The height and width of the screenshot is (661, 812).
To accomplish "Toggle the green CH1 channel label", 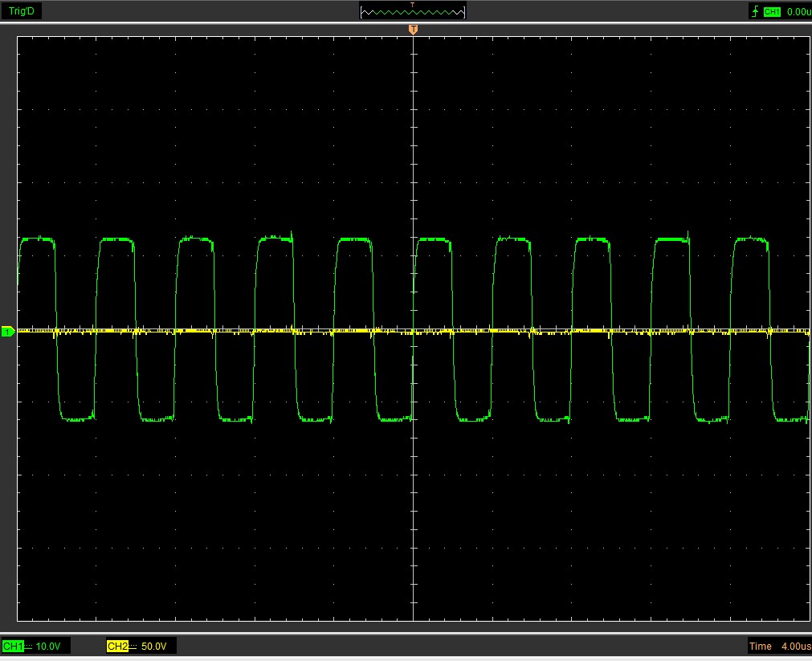I will pyautogui.click(x=11, y=647).
